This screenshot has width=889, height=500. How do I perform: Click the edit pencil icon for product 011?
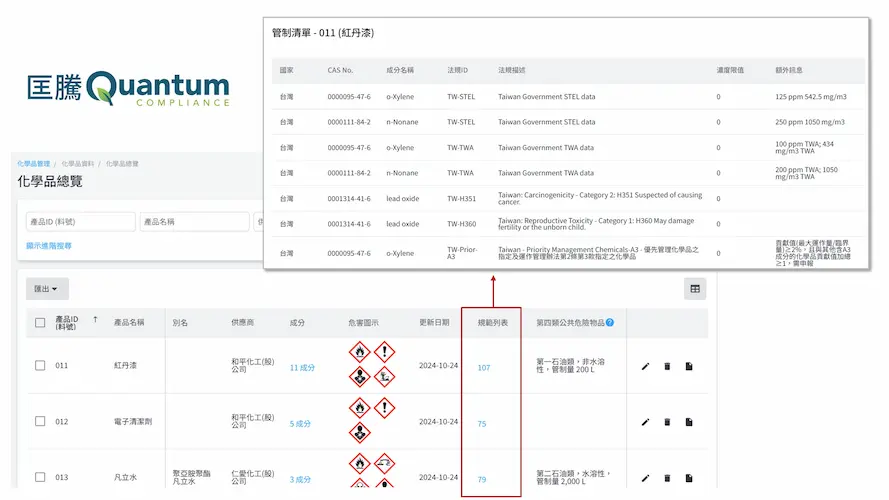[x=645, y=367]
